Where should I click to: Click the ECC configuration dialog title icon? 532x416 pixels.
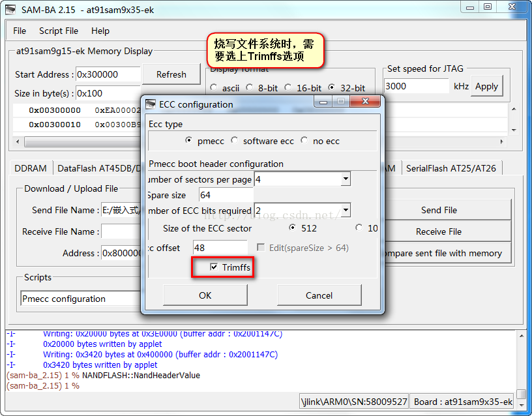click(151, 104)
